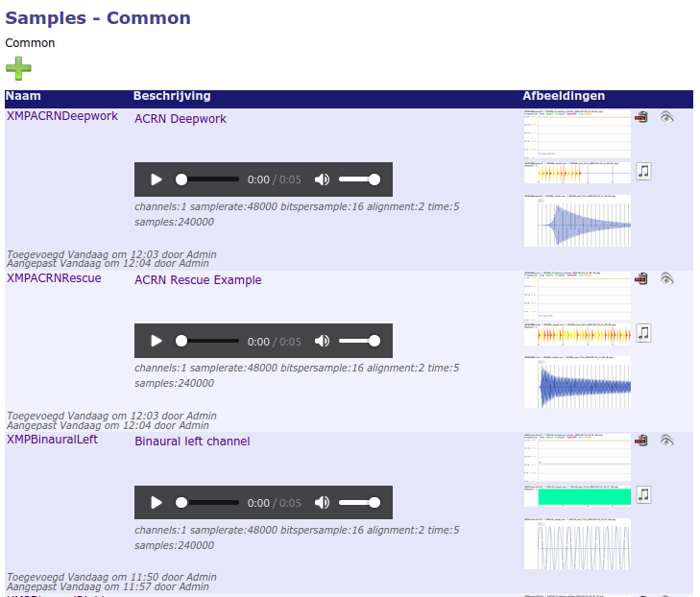Delete the XMPACRNRescue sample via trash icon
This screenshot has height=597, width=700.
pyautogui.click(x=641, y=278)
